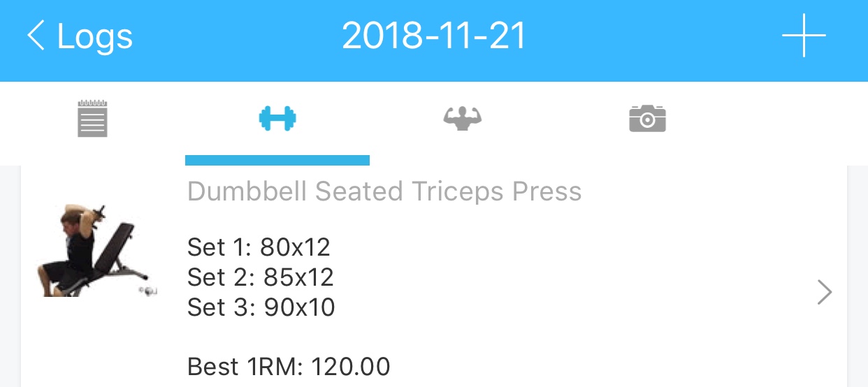
Task: Tap the 2018-11-21 date title
Action: 433,36
